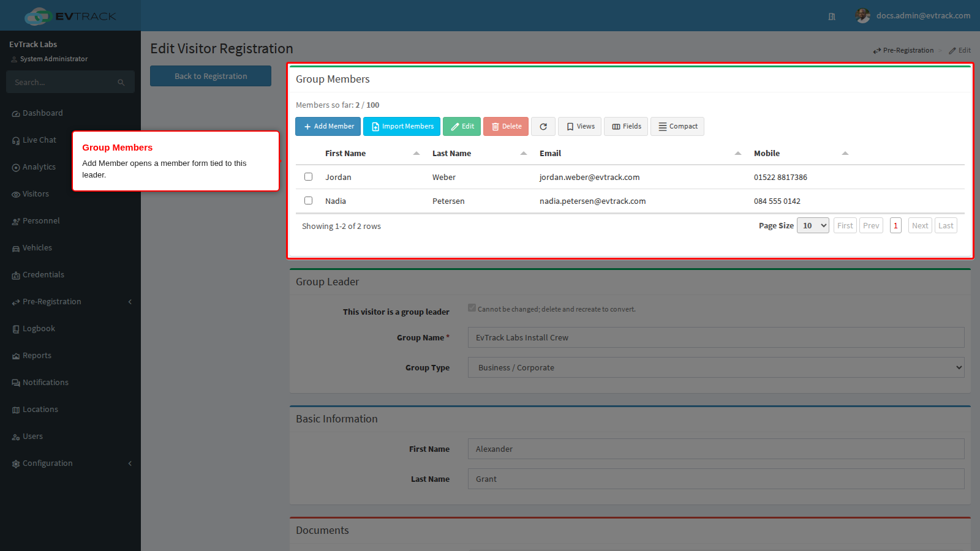Viewport: 980px width, 551px height.
Task: Go to page 1 in pagination
Action: pos(895,226)
